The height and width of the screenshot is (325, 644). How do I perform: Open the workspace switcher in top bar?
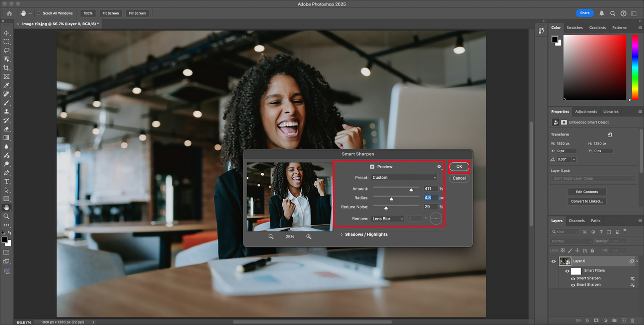click(634, 13)
